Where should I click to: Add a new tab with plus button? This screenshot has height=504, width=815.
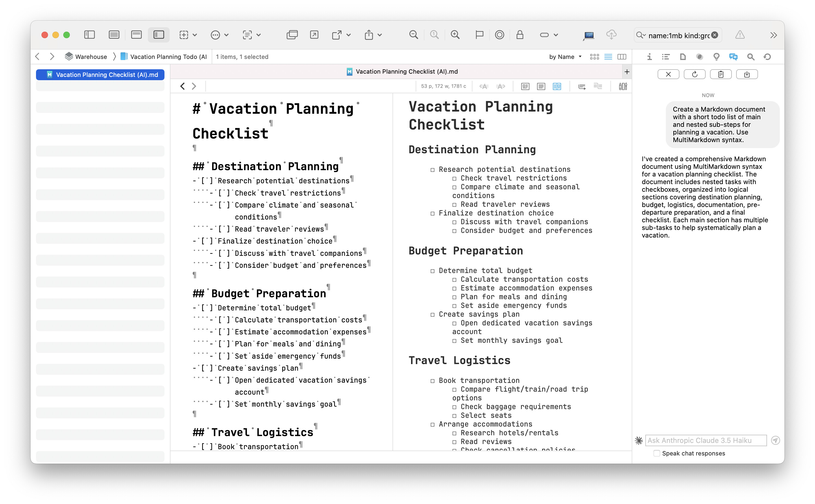coord(627,72)
